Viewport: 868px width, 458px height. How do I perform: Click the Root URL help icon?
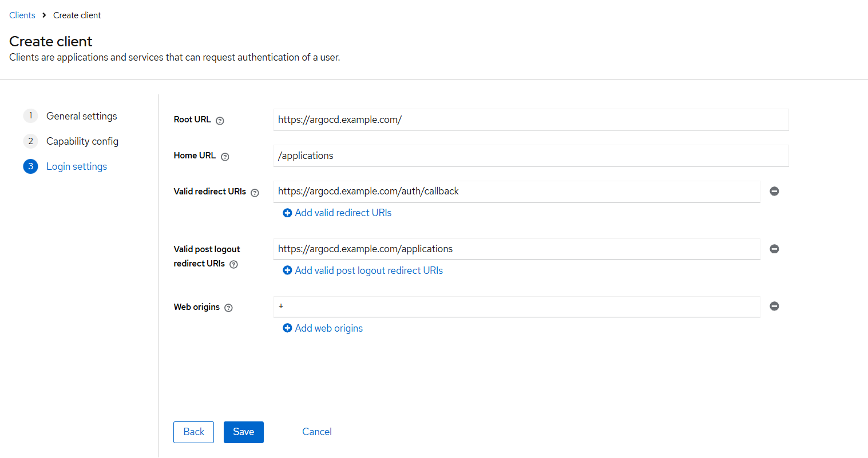tap(220, 121)
